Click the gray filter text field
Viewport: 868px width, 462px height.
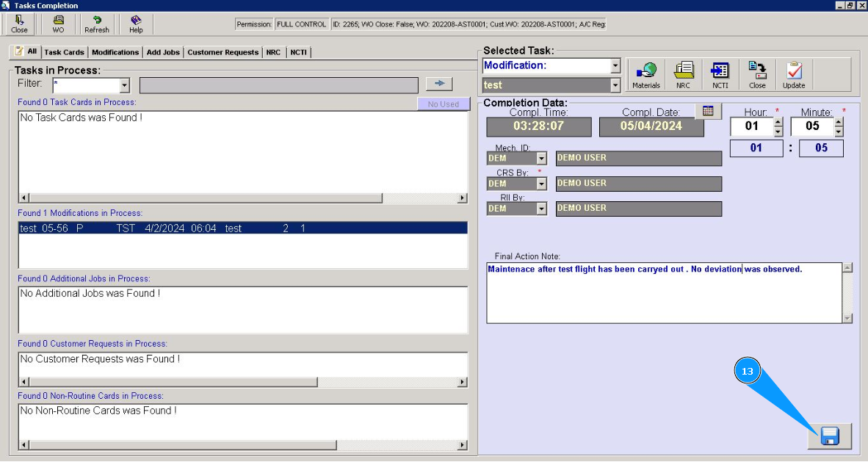[279, 85]
